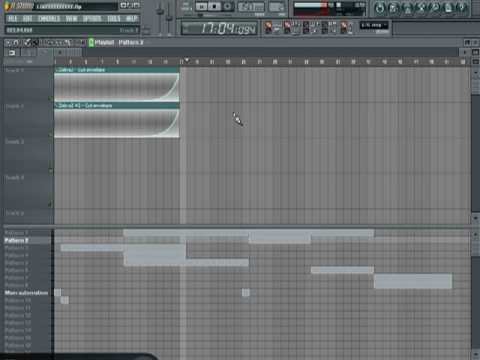480x360 pixels.
Task: Select the Cutoff envelope clip on Track 2
Action: (117, 120)
